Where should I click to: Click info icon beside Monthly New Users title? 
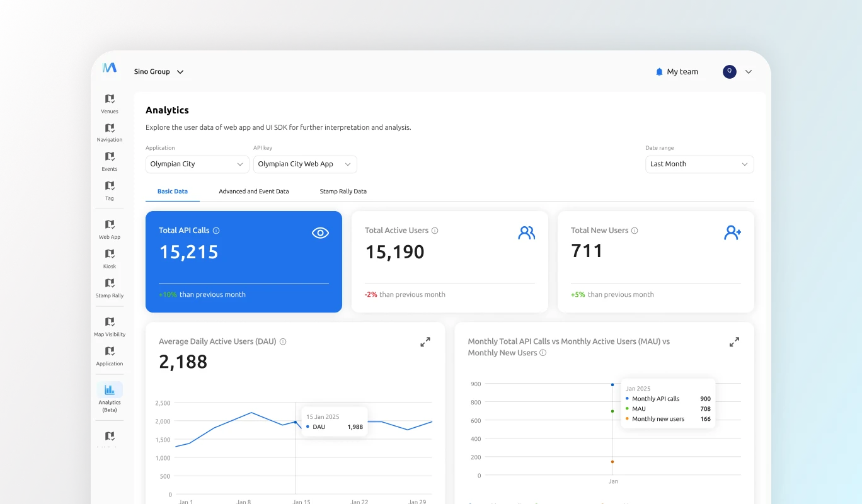tap(543, 353)
